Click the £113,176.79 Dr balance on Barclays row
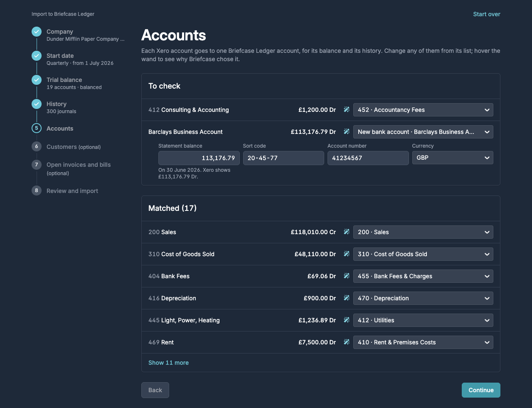Image resolution: width=532 pixels, height=408 pixels. (313, 132)
